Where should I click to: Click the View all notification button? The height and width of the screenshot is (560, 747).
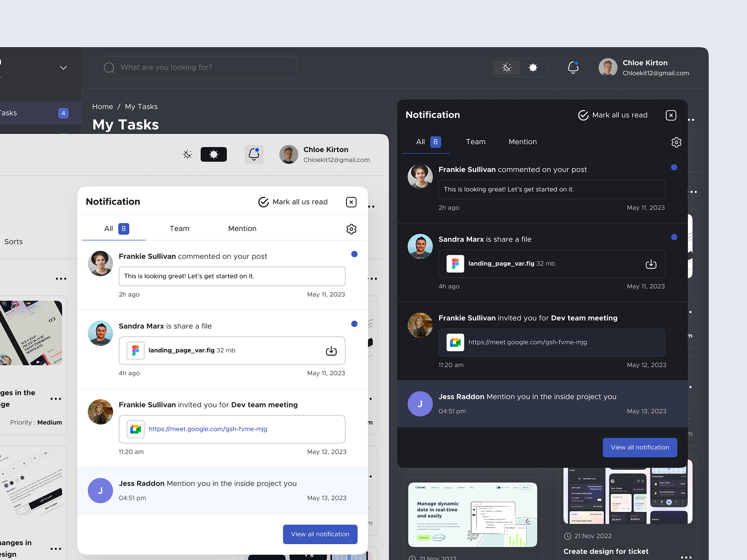[320, 534]
